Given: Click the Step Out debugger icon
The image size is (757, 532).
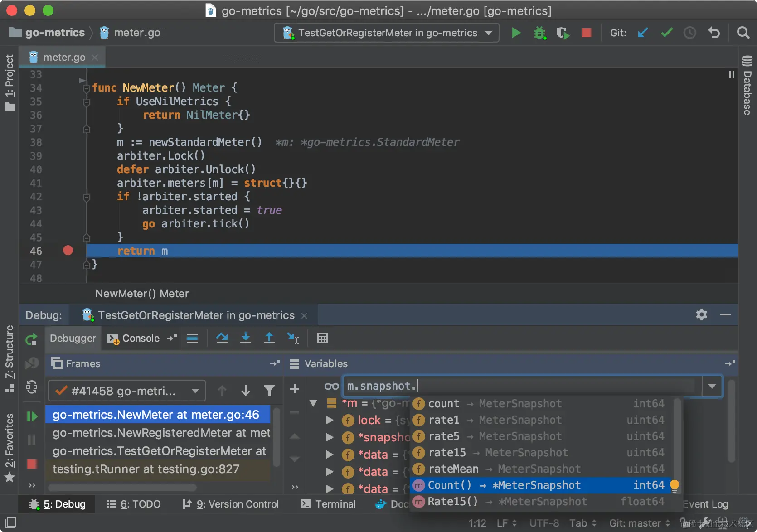Looking at the screenshot, I should click(x=269, y=338).
